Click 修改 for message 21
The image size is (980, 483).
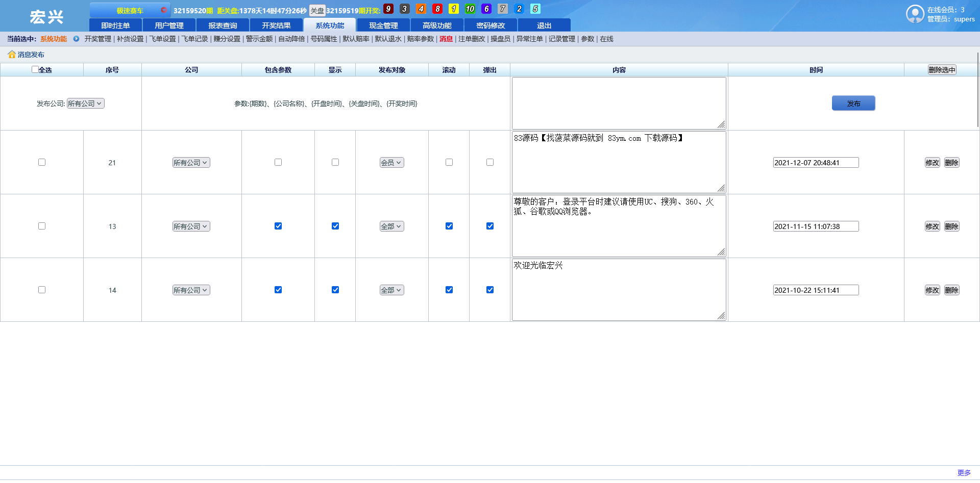click(933, 163)
